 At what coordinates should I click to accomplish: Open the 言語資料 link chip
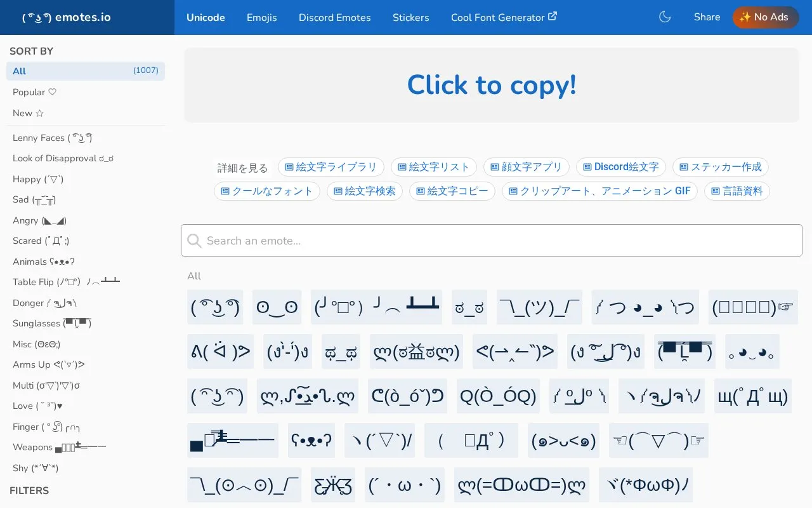coord(737,191)
